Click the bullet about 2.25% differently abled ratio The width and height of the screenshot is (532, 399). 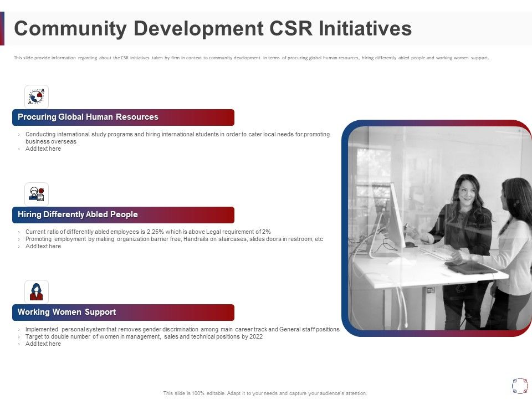[x=148, y=232]
